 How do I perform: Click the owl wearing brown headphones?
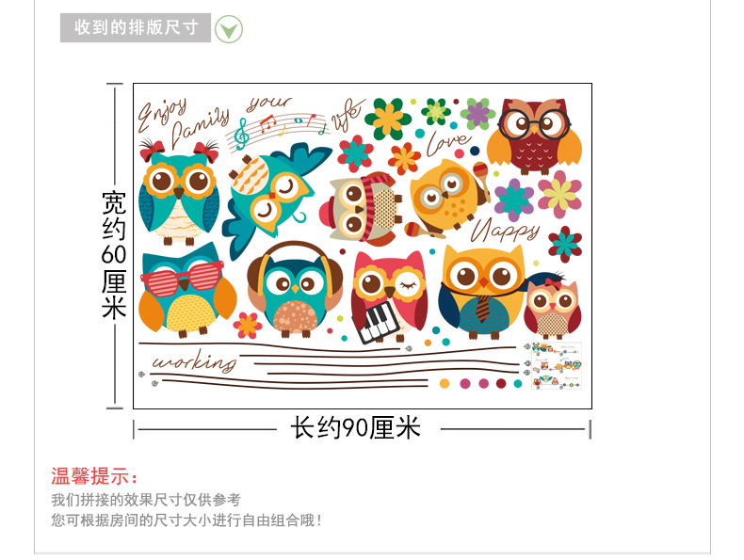(x=295, y=289)
